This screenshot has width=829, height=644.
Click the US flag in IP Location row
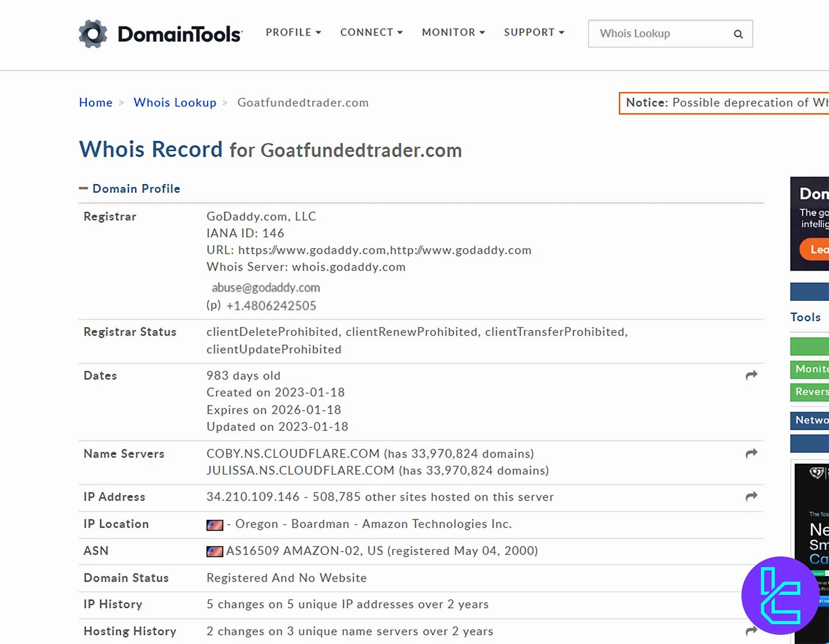pyautogui.click(x=215, y=525)
